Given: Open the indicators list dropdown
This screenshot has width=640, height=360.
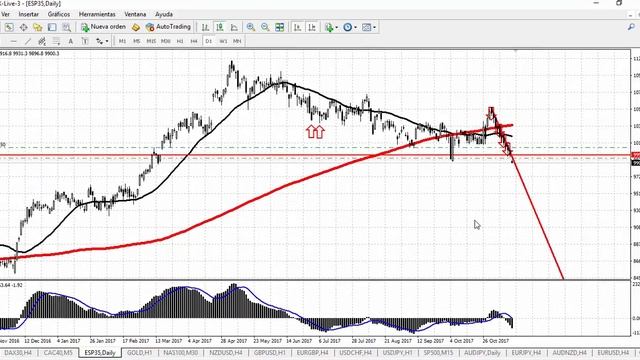Looking at the screenshot, I should (331, 27).
